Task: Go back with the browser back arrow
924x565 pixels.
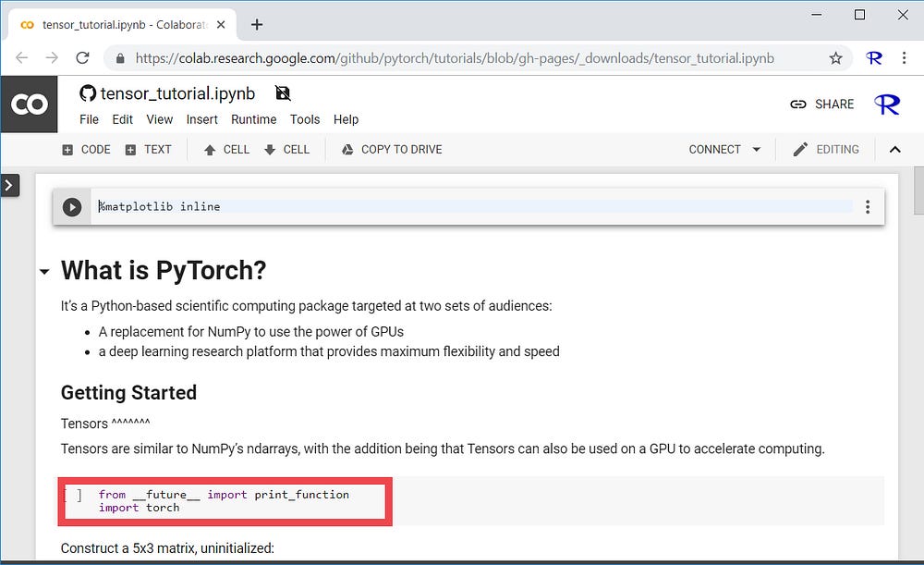Action: (22, 58)
